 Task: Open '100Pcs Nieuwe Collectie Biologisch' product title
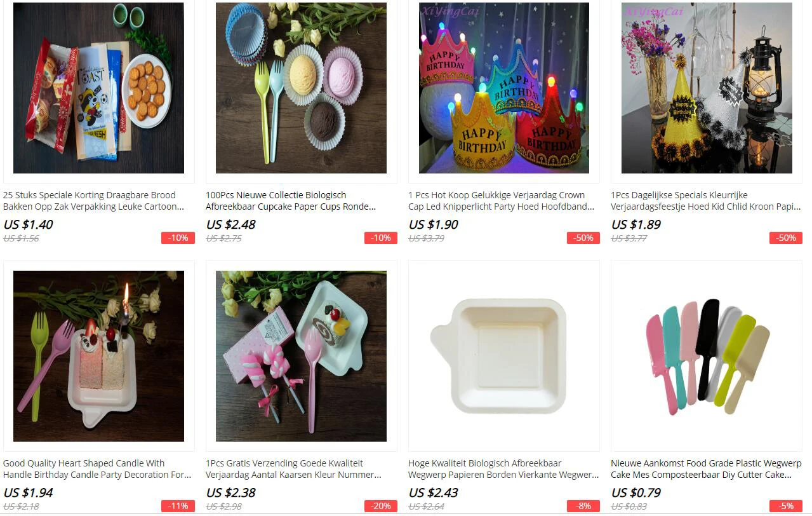pos(291,201)
